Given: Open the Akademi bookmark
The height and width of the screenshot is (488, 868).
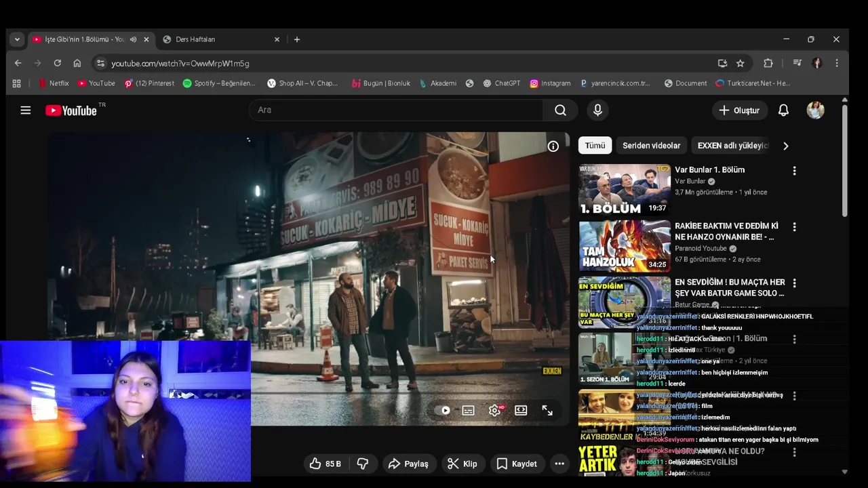Looking at the screenshot, I should pos(437,83).
